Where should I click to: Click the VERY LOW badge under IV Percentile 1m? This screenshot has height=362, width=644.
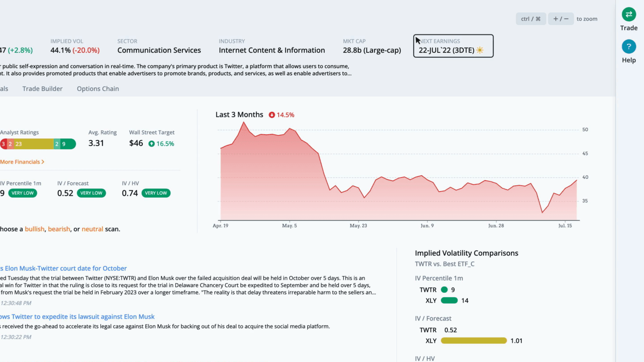coord(22,193)
